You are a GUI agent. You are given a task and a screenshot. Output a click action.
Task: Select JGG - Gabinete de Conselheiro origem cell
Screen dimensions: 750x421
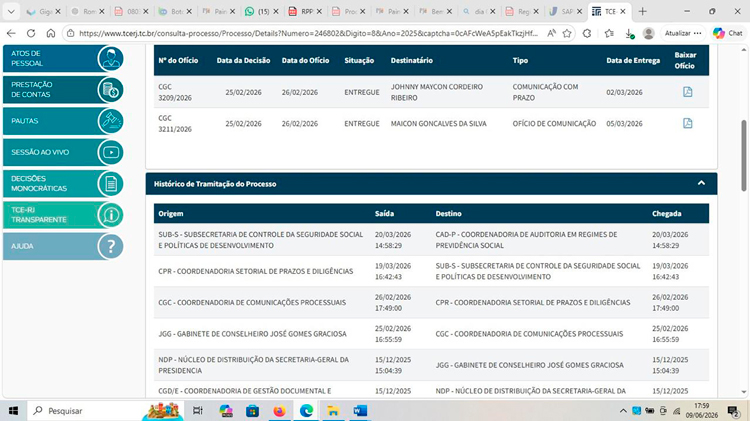252,333
